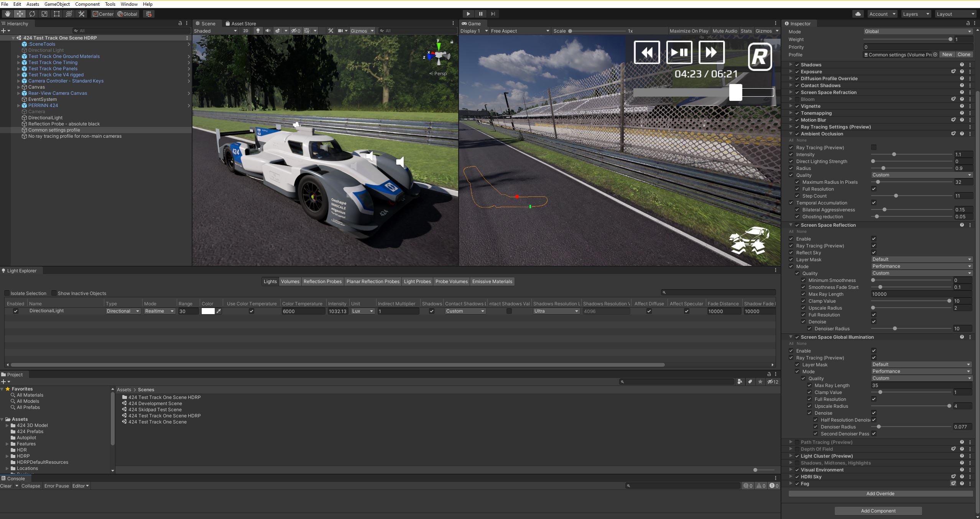Click the rewind button in Game view
This screenshot has height=519, width=980.
tap(647, 52)
